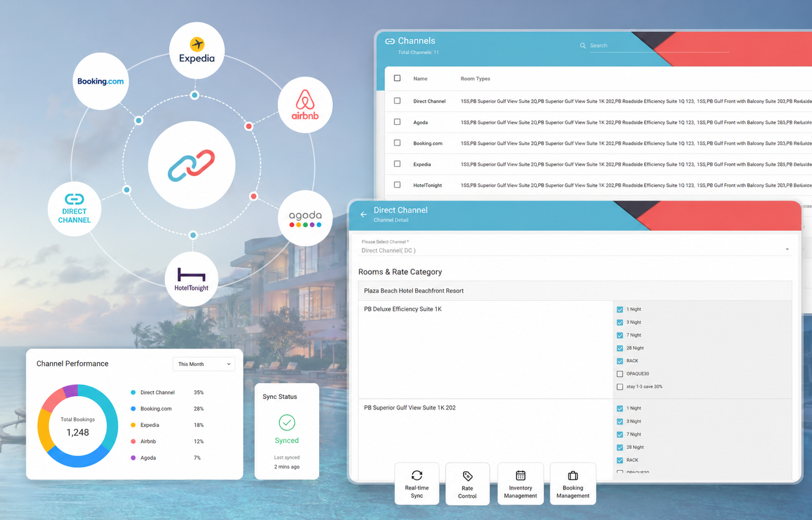
Task: Open the Booking Management button
Action: point(573,483)
